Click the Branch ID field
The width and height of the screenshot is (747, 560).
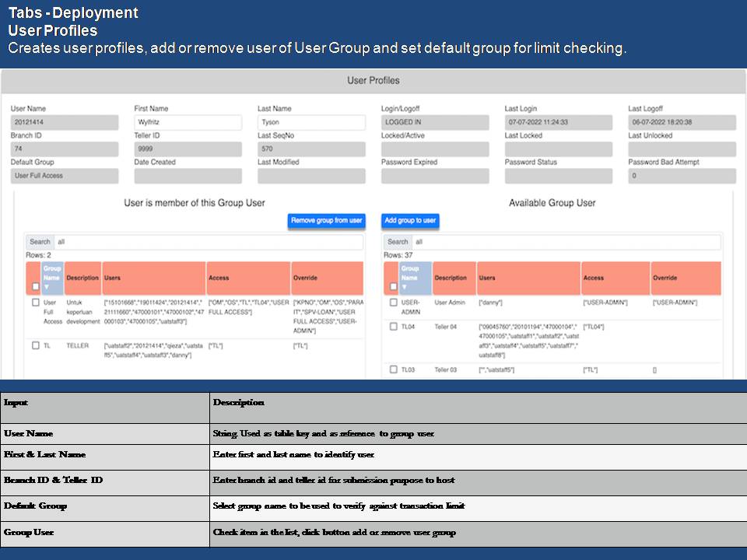point(65,149)
